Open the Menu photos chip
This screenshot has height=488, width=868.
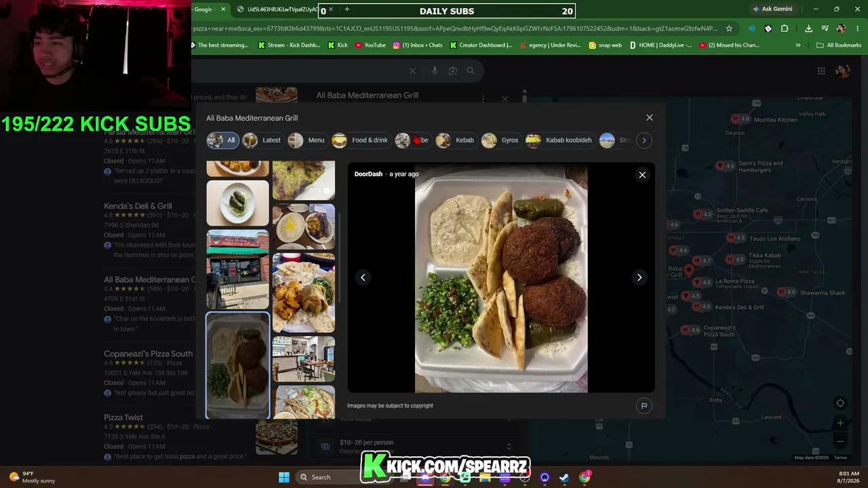pyautogui.click(x=307, y=140)
